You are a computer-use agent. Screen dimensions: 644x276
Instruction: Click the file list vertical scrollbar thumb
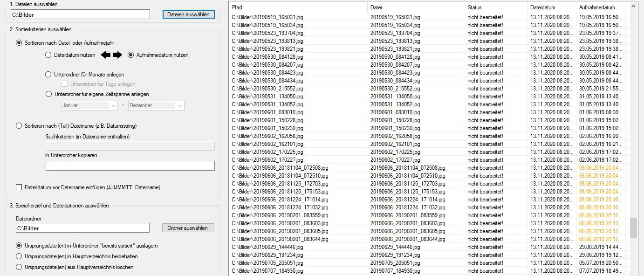click(x=633, y=228)
